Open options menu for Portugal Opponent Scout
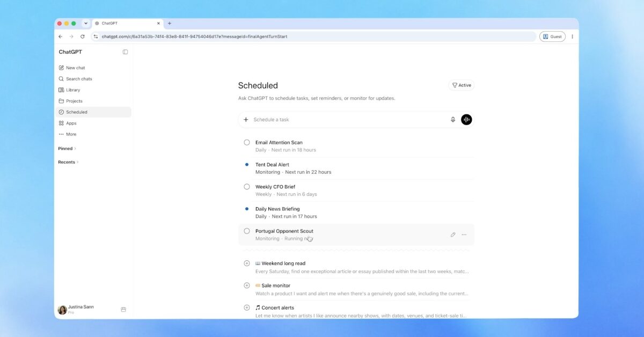The width and height of the screenshot is (644, 337). (464, 235)
